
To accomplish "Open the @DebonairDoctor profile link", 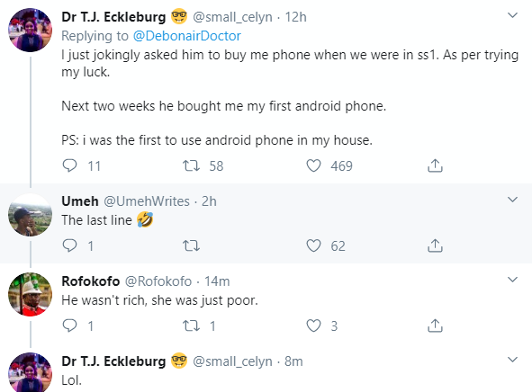I will coord(187,36).
